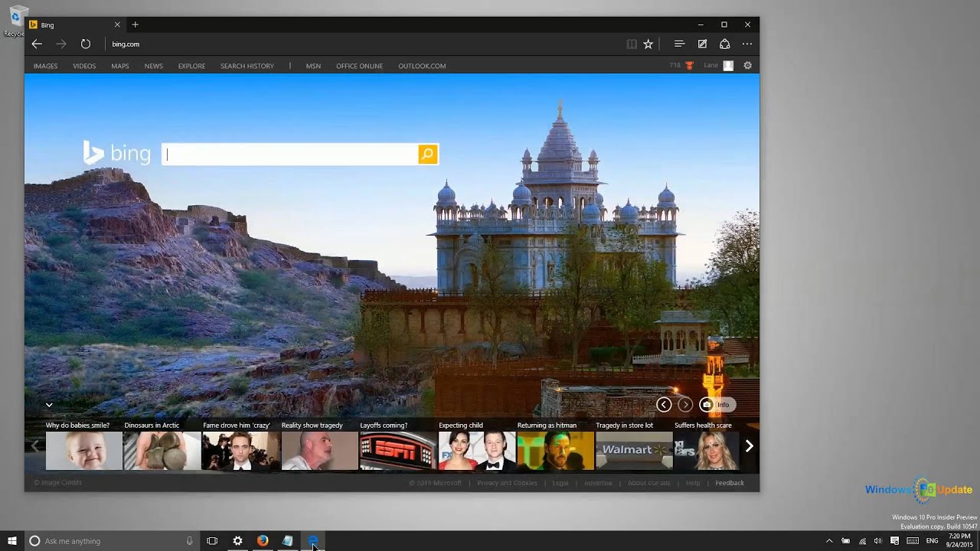The width and height of the screenshot is (980, 551).
Task: Show hidden tray icons chevron
Action: tap(828, 541)
